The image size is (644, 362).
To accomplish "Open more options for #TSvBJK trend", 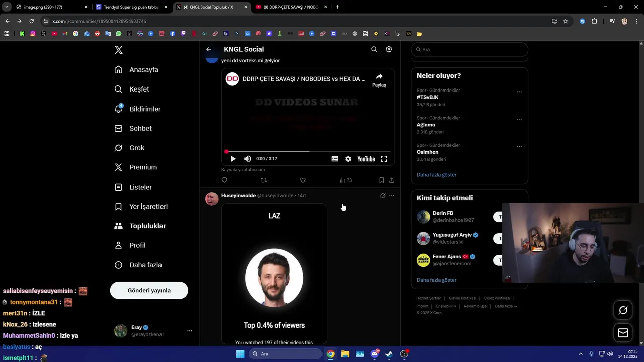I will 519,92.
